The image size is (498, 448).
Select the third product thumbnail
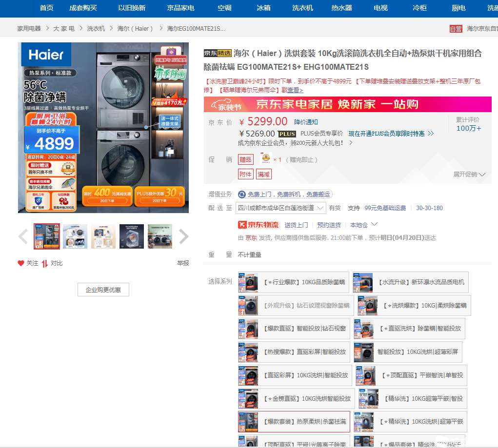click(103, 236)
